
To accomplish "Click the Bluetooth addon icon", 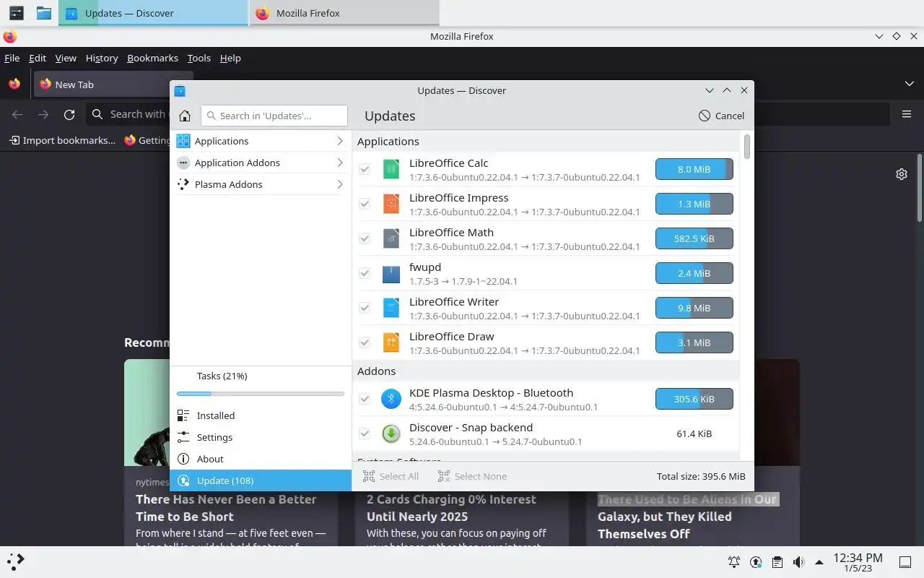I will (391, 400).
